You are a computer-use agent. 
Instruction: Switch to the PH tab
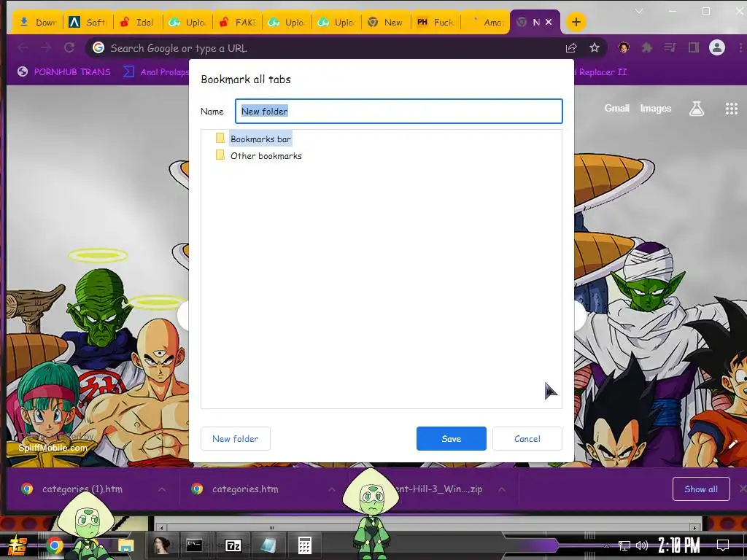436,23
